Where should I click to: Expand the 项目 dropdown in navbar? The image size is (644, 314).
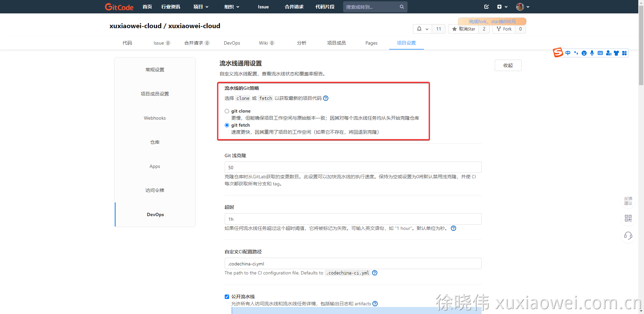point(201,7)
